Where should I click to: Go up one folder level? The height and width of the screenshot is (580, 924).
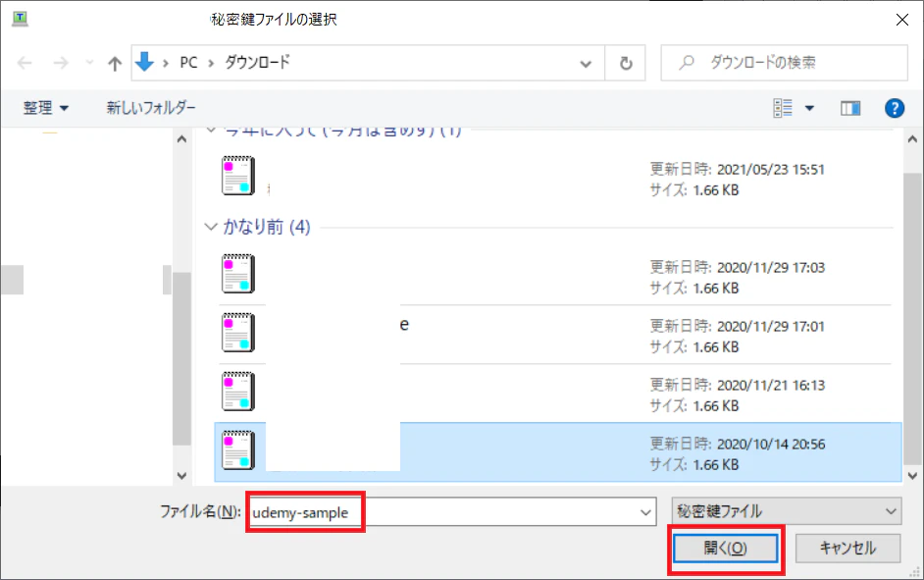(115, 63)
